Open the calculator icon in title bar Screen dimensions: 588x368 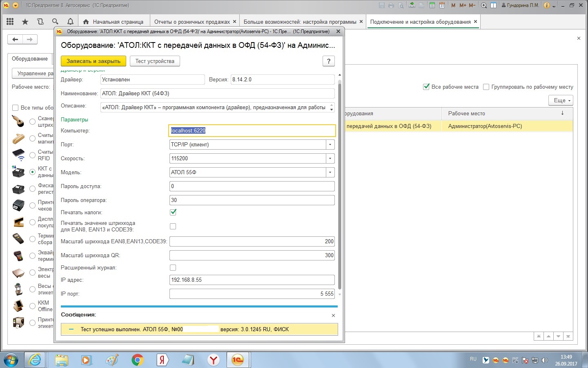(432, 5)
